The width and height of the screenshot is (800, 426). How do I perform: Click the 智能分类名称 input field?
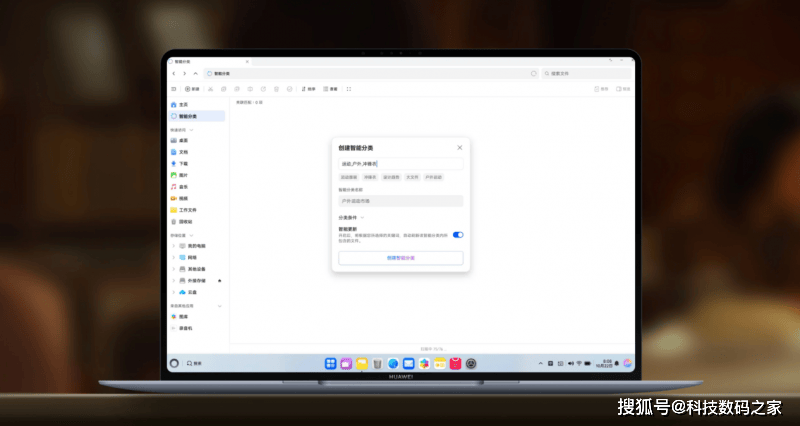[400, 201]
